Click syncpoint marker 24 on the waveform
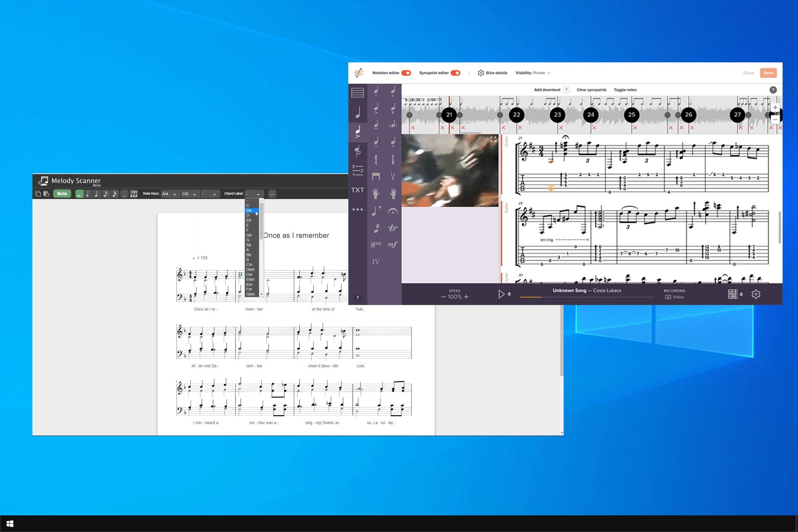 click(x=591, y=115)
